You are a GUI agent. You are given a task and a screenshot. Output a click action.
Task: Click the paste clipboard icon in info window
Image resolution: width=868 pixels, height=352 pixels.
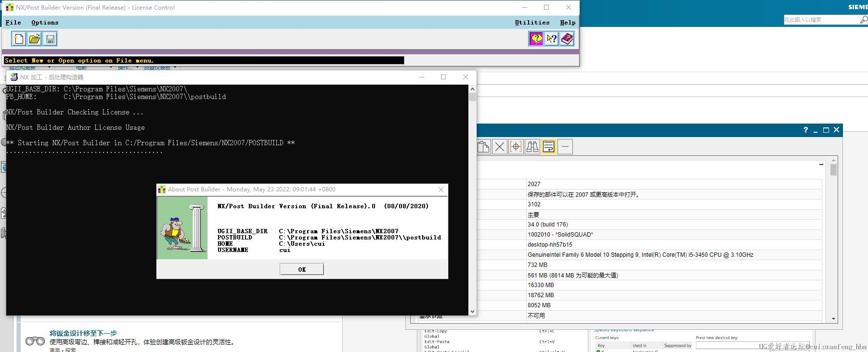pyautogui.click(x=483, y=147)
